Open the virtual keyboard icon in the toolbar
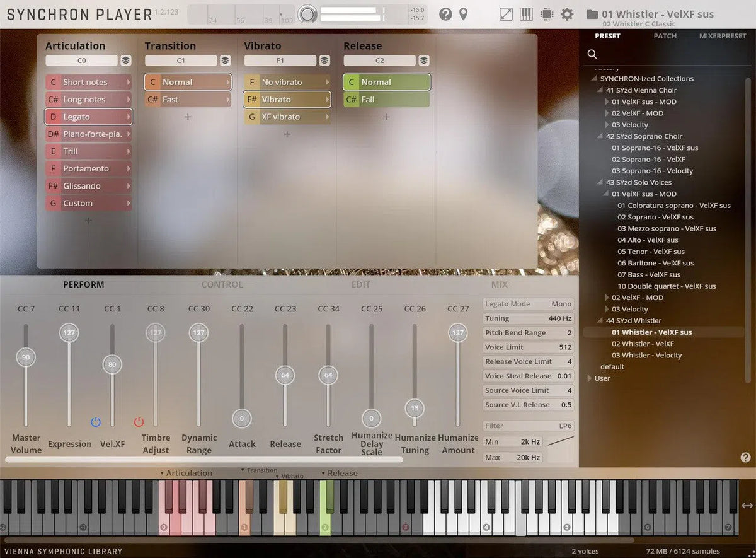 527,14
